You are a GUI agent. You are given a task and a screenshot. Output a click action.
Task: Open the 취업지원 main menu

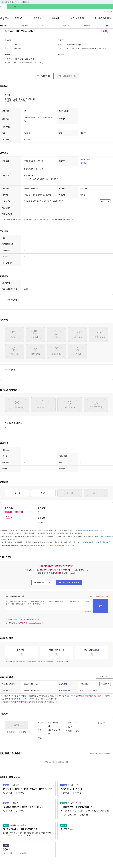tap(38, 18)
